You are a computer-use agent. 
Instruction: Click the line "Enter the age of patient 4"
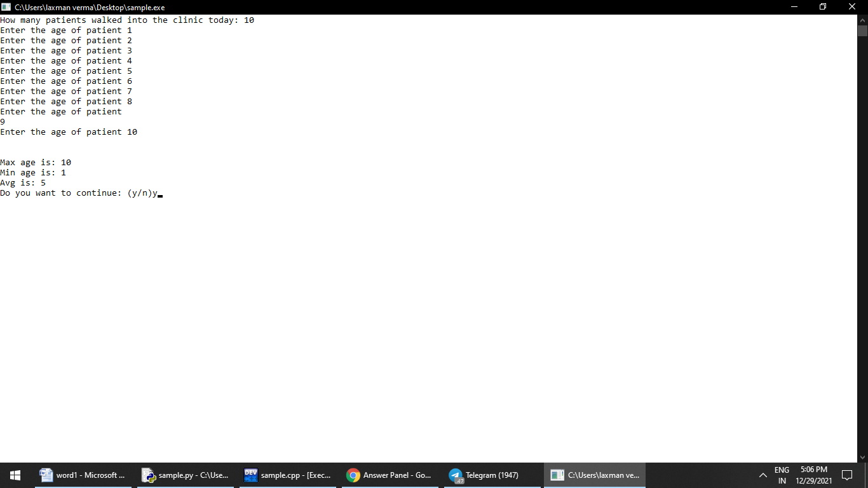[66, 61]
